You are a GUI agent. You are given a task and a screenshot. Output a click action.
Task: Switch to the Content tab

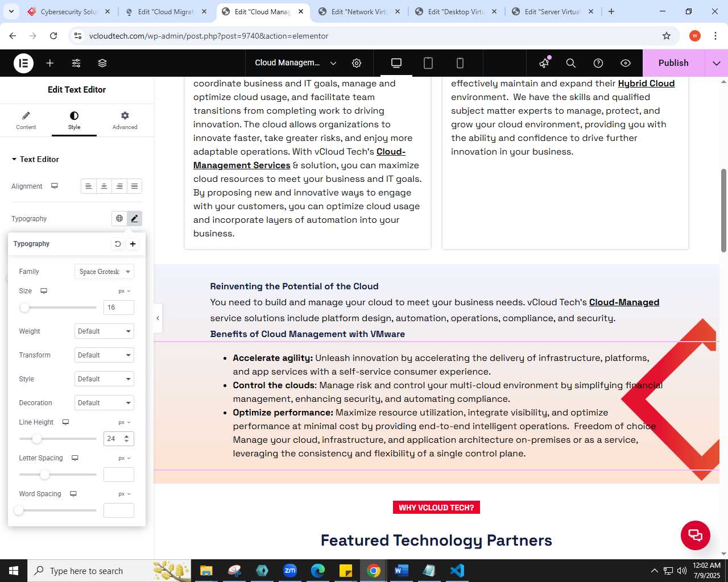26,120
